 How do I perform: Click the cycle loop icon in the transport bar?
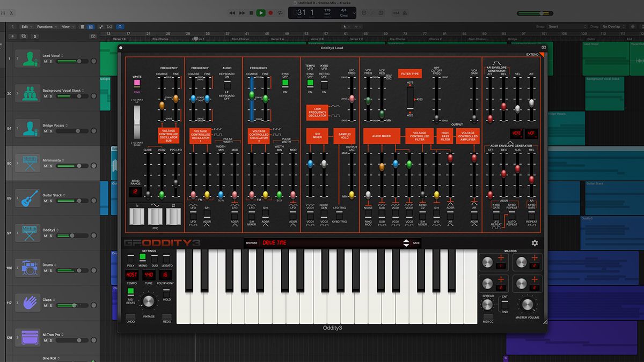(x=280, y=13)
